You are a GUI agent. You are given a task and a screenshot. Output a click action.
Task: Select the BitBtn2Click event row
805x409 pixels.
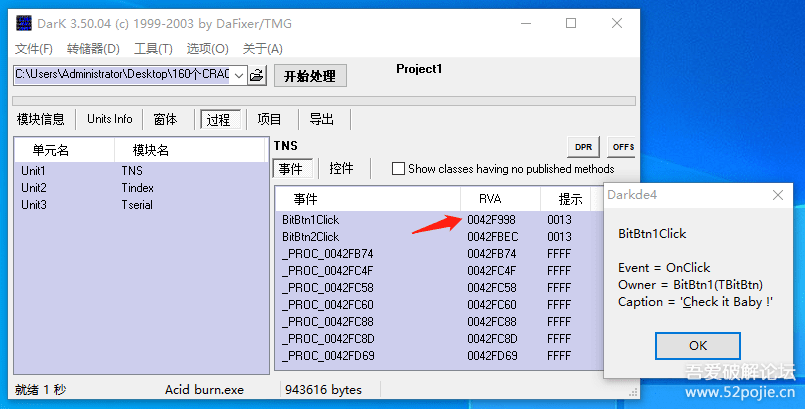click(311, 237)
